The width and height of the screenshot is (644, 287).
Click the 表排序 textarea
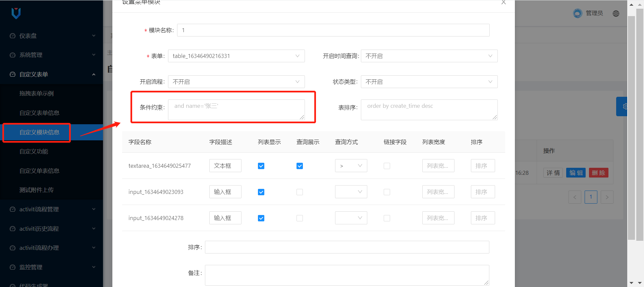point(429,110)
